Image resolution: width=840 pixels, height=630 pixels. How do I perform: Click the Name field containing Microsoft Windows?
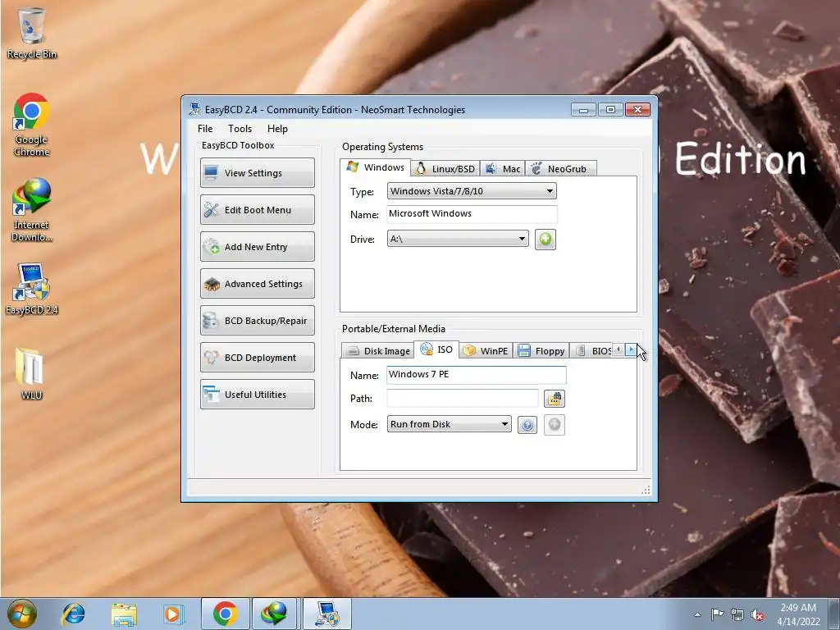pyautogui.click(x=472, y=214)
